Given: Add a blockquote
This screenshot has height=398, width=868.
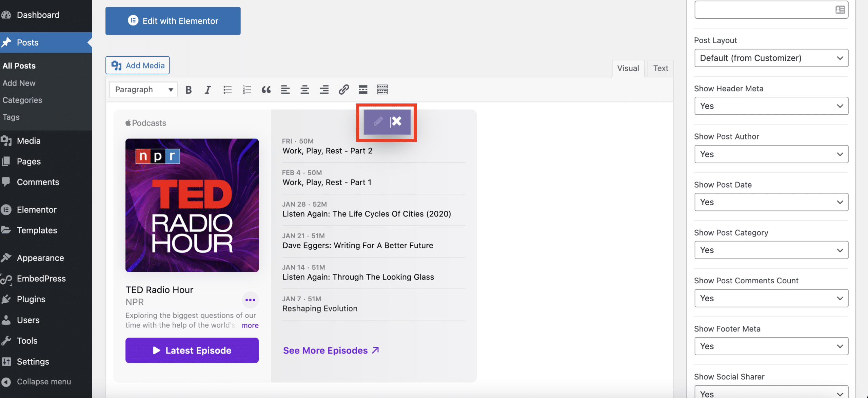Looking at the screenshot, I should (266, 89).
